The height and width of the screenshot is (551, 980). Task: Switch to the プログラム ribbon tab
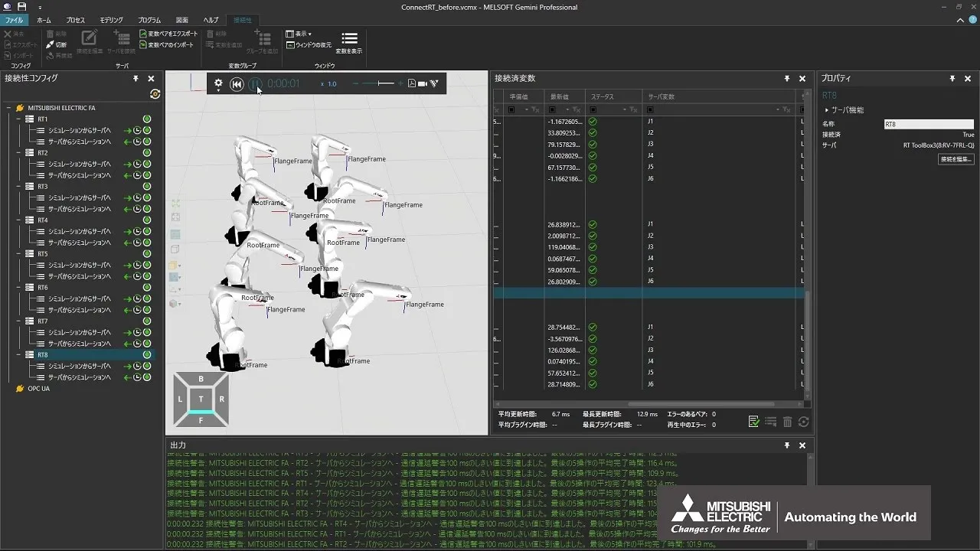tap(149, 20)
